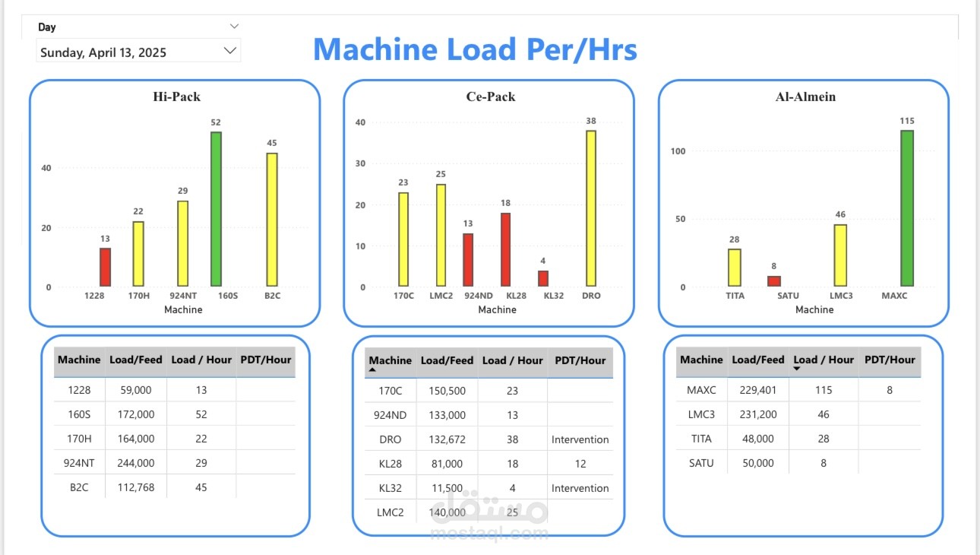Viewport: 980px width, 555px height.
Task: Open the Sunday, April 13, 2025 date dropdown
Action: (x=138, y=52)
